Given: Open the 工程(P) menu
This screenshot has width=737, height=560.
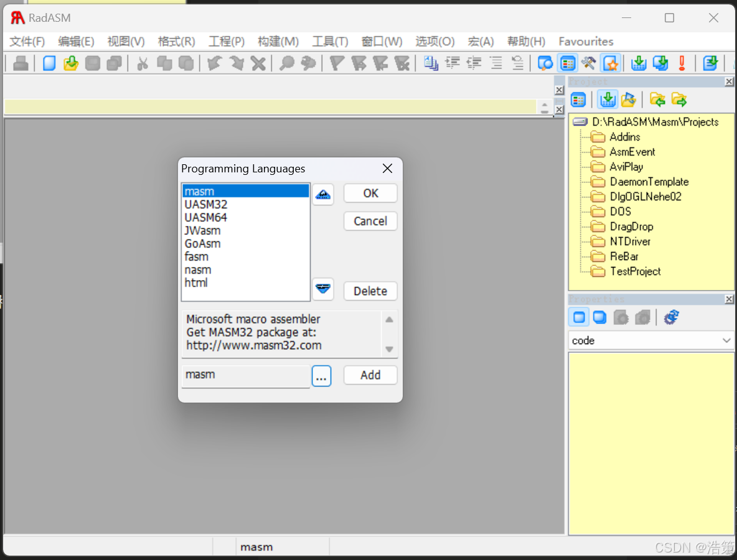Looking at the screenshot, I should coord(227,41).
